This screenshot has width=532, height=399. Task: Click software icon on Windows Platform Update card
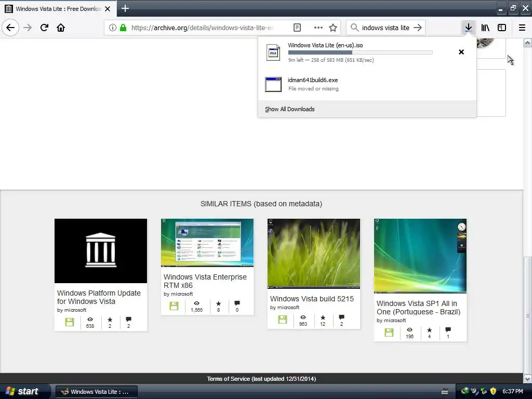(69, 322)
